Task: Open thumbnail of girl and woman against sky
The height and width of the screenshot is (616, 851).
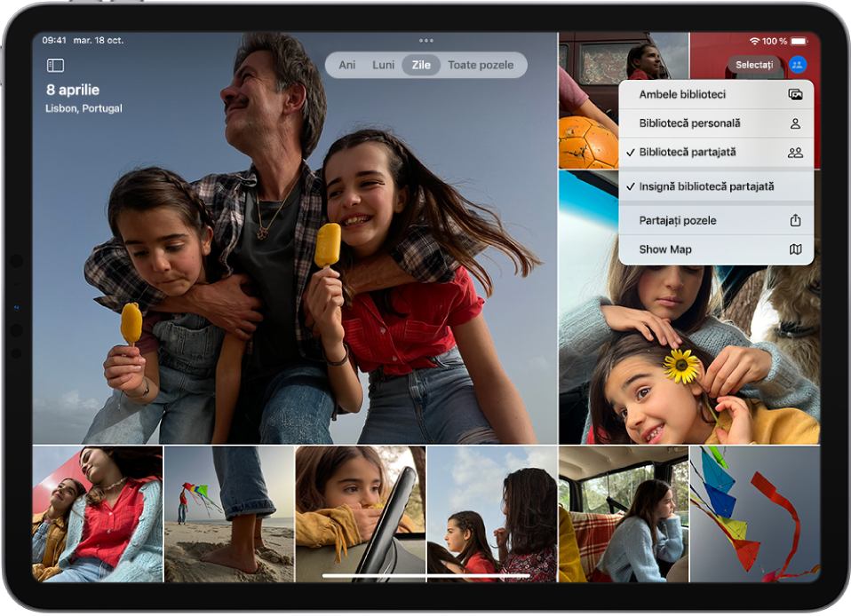Action: point(492,514)
